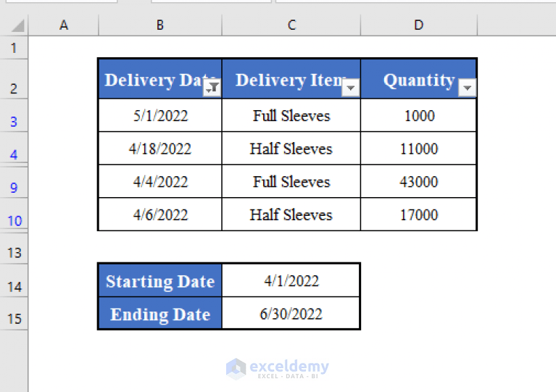Click the Quantity header cell
This screenshot has height=392, width=556.
coord(419,79)
